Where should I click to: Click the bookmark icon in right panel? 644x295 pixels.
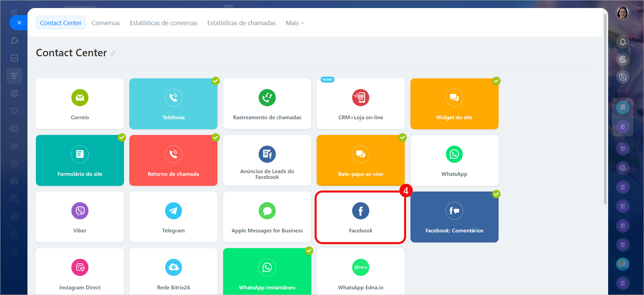(x=623, y=107)
